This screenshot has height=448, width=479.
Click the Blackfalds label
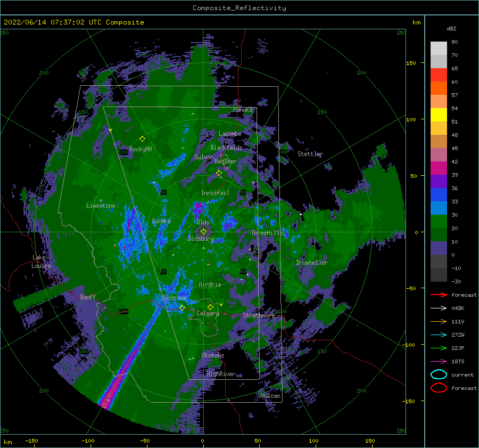tap(226, 148)
